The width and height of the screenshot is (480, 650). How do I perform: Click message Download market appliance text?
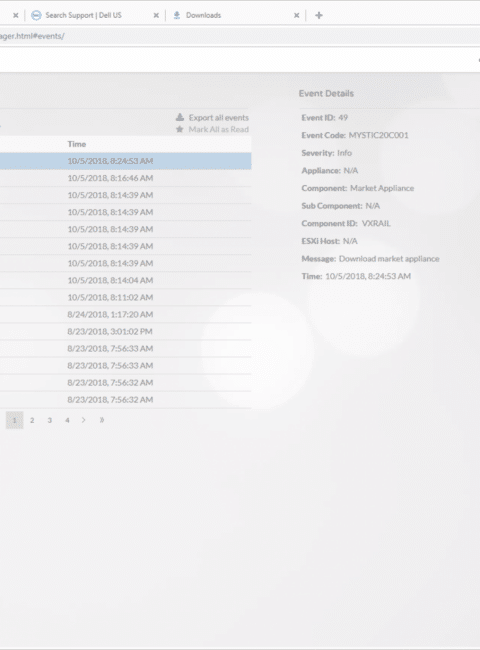click(389, 259)
